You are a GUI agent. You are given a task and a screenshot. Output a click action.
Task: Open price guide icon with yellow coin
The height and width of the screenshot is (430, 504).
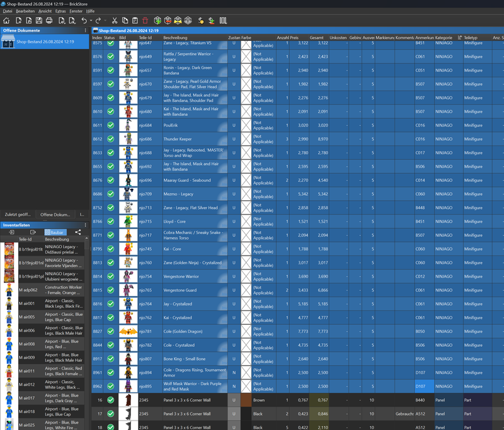coord(201,21)
